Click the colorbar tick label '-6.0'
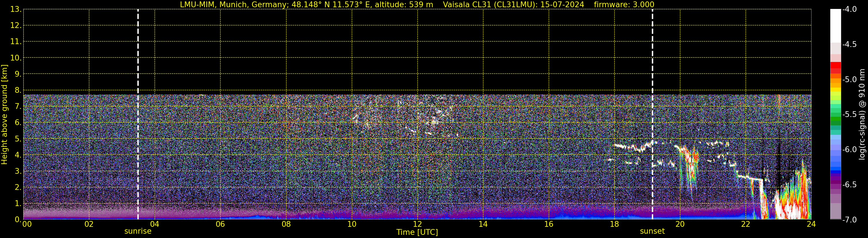 [x=850, y=150]
